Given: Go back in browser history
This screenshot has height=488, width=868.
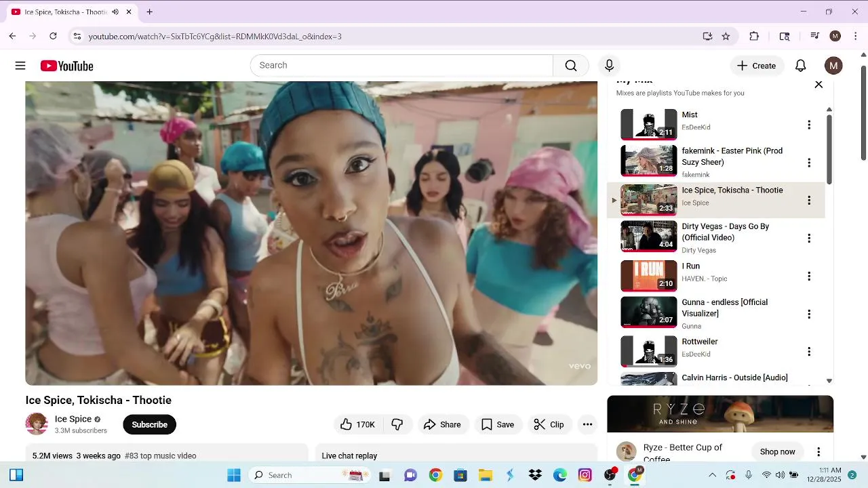Looking at the screenshot, I should pos(12,37).
